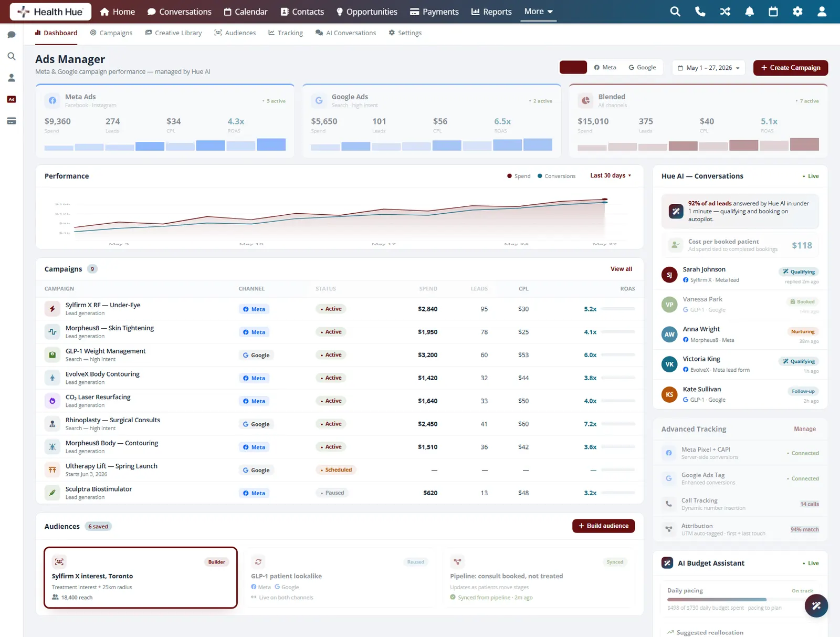Click the left sidebar search icon
Screen dimensions: 840x637
coord(12,56)
